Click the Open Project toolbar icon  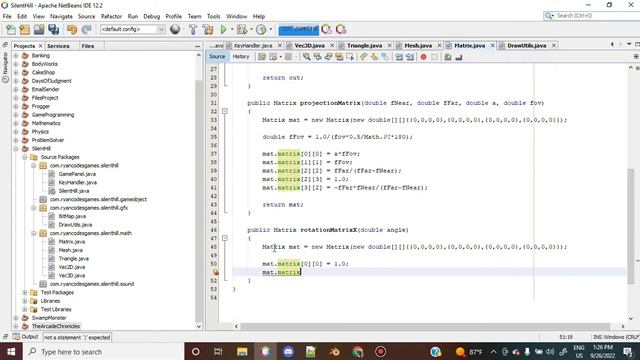click(39, 29)
